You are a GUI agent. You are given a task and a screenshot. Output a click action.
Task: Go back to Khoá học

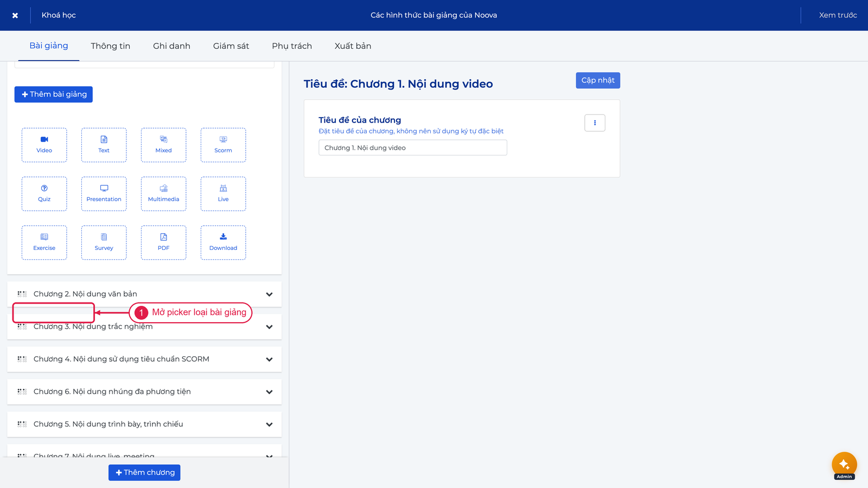(x=59, y=15)
